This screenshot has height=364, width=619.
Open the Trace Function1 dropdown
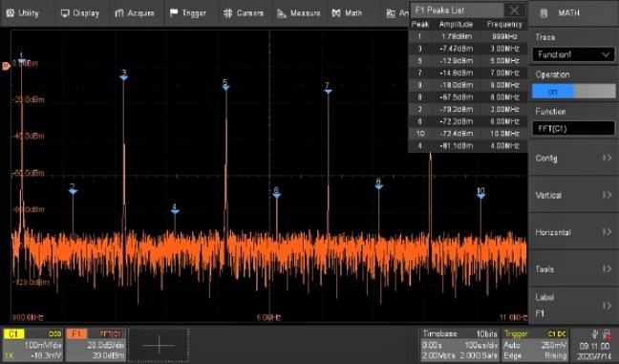click(573, 54)
